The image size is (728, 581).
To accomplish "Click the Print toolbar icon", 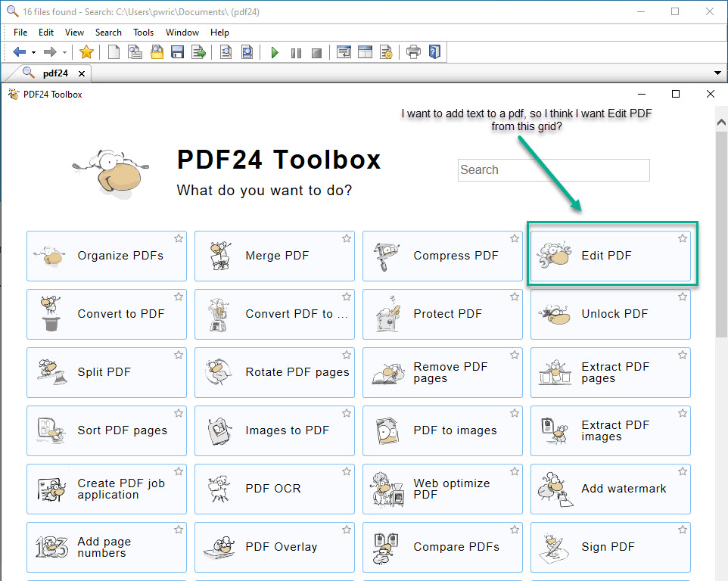I will pos(413,52).
